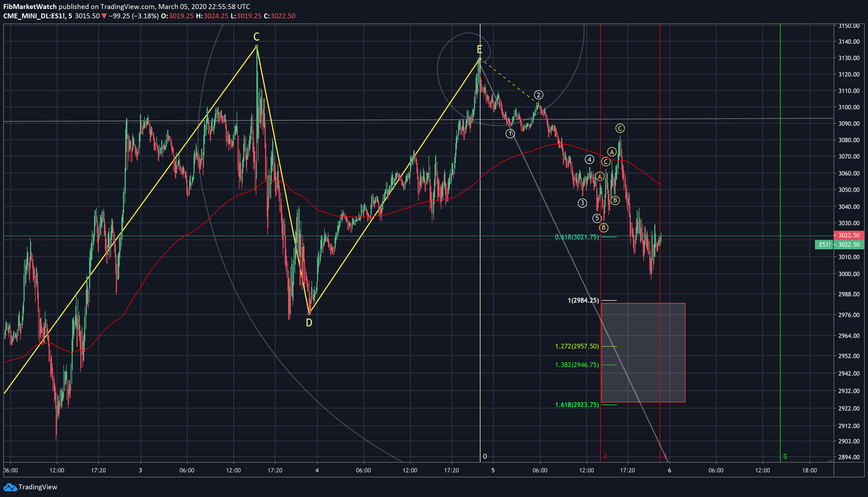Click the 3000.00 price axis label
This screenshot has height=497, width=868.
point(849,274)
